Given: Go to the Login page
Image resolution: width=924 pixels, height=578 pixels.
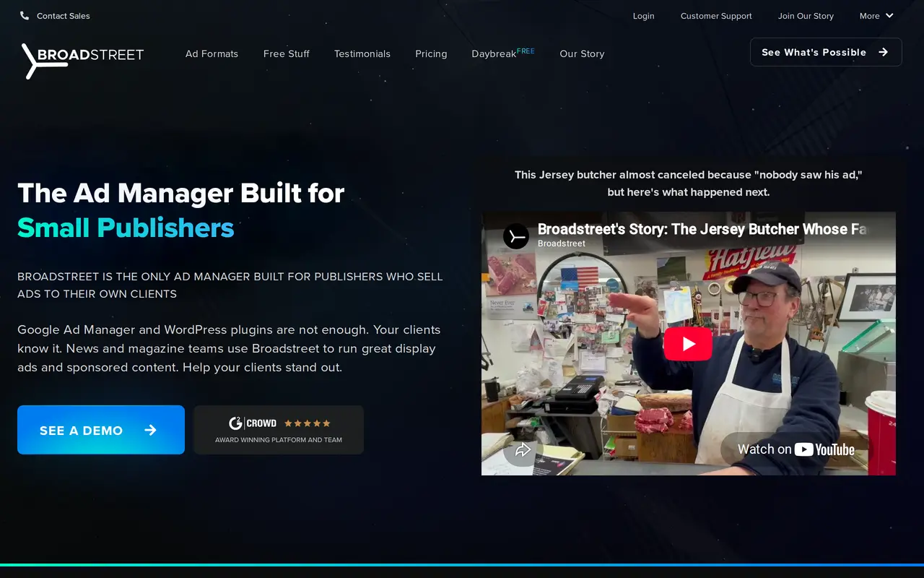Looking at the screenshot, I should 643,16.
